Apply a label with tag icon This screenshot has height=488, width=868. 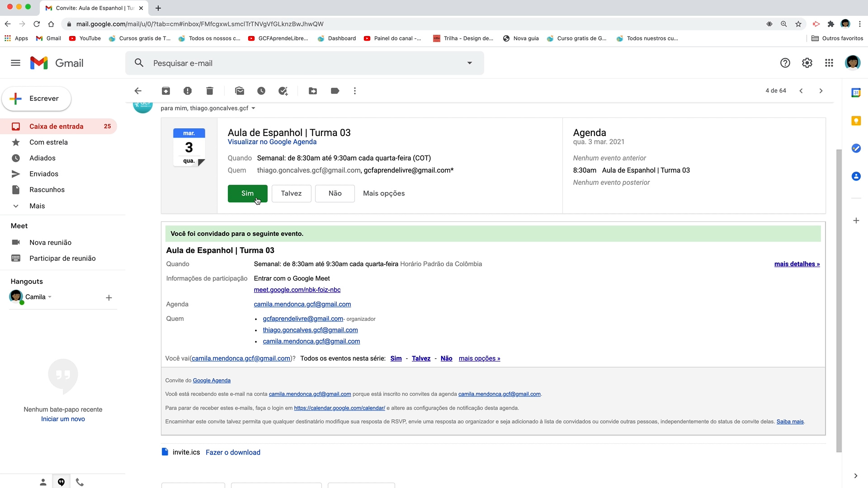click(x=335, y=91)
